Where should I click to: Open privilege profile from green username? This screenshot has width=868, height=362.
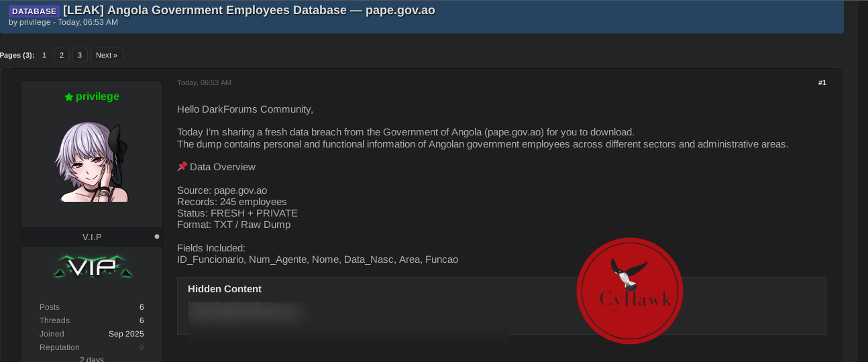(97, 97)
